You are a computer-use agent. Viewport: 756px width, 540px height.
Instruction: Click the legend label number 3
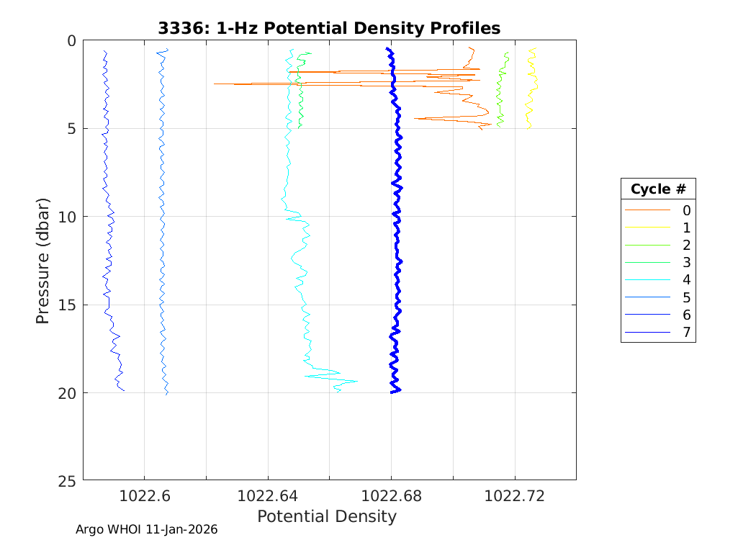[686, 263]
